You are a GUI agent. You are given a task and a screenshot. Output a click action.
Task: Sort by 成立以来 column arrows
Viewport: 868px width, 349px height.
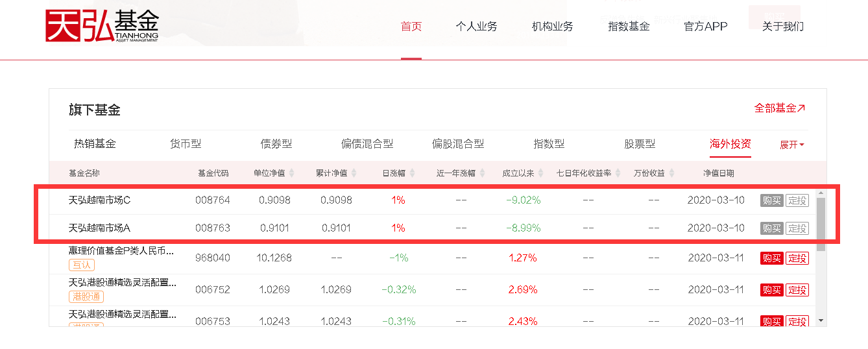pos(540,174)
